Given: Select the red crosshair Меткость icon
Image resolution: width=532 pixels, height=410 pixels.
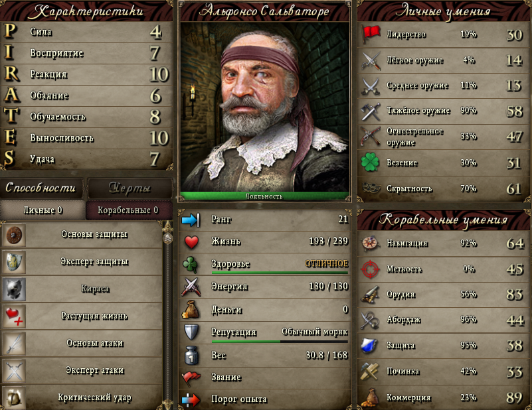Looking at the screenshot, I should pyautogui.click(x=370, y=269).
